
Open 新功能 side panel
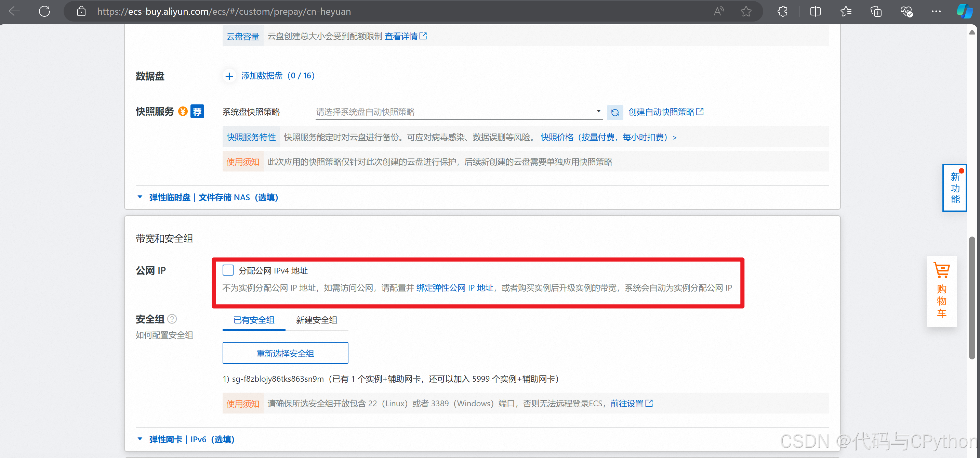tap(954, 188)
